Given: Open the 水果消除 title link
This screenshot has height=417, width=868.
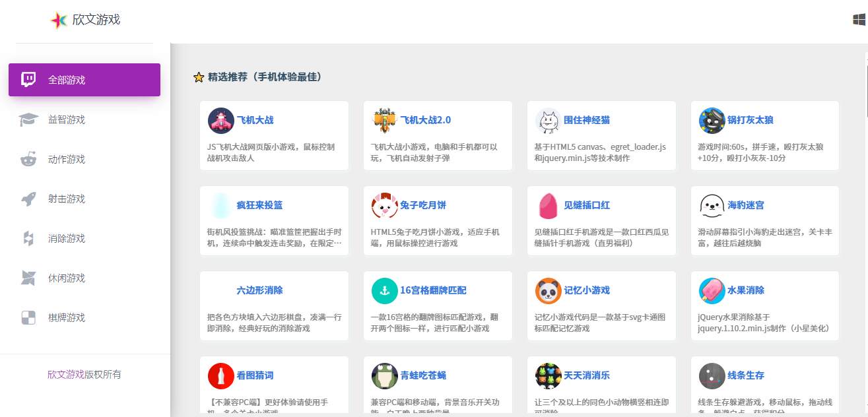Looking at the screenshot, I should 746,290.
